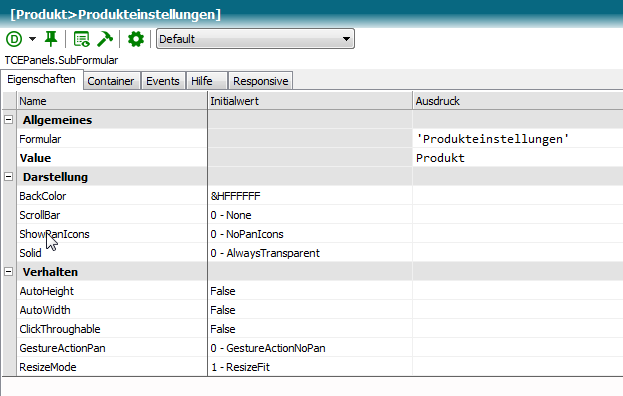The height and width of the screenshot is (396, 623).
Task: Select the ShowPanIcons property name
Action: (x=54, y=234)
